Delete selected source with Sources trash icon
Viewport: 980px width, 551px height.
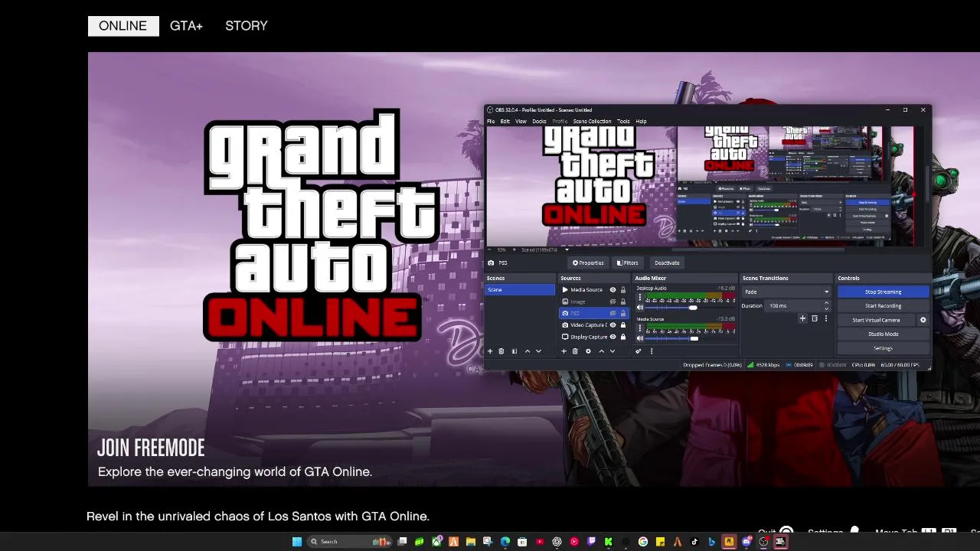(x=575, y=351)
